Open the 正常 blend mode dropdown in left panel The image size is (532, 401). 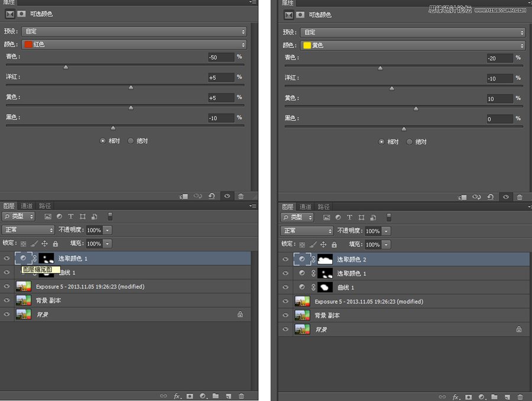tap(28, 229)
